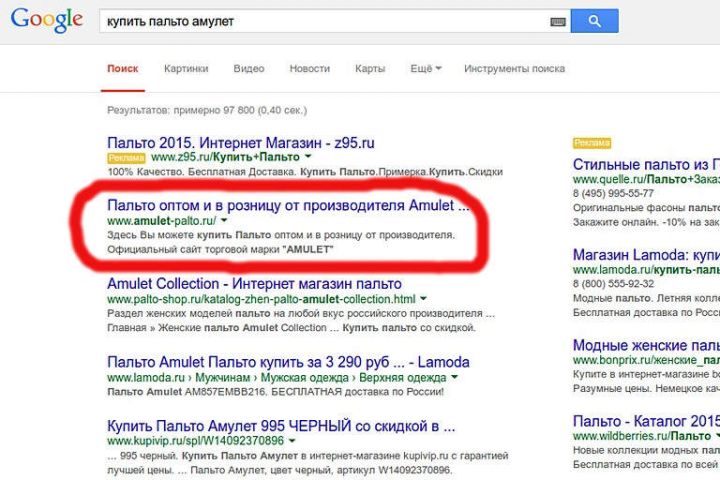
Task: Open the dropdown arrow beside www.amulet-palto.ru
Action: 225,220
